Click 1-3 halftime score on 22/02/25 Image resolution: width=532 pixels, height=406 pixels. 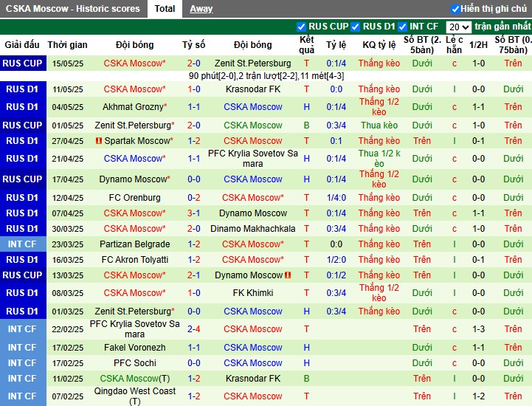tap(478, 329)
